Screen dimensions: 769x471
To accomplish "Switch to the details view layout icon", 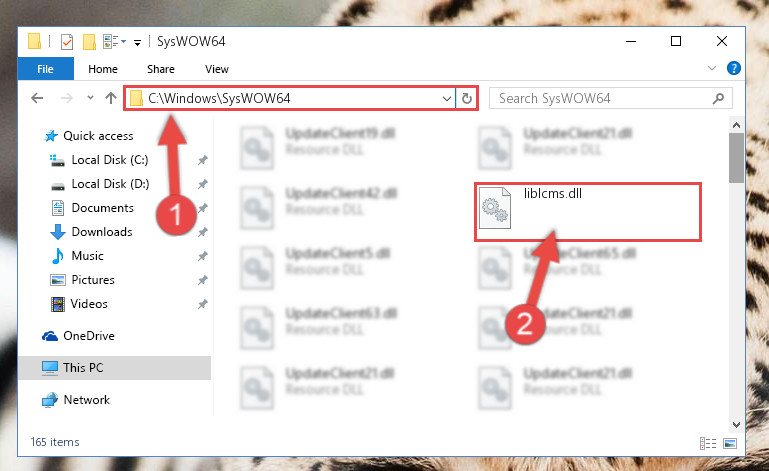I will click(708, 444).
